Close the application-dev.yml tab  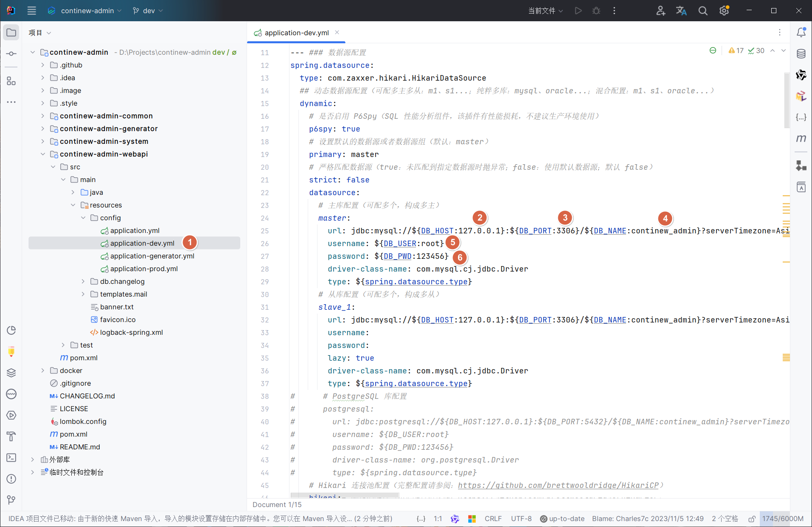pos(337,33)
